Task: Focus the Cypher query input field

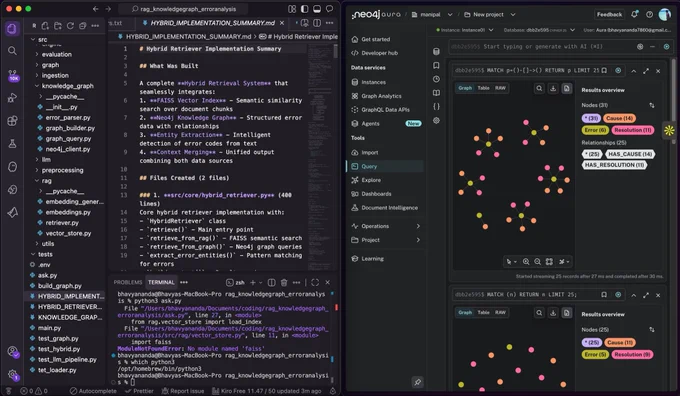Action: [x=542, y=46]
